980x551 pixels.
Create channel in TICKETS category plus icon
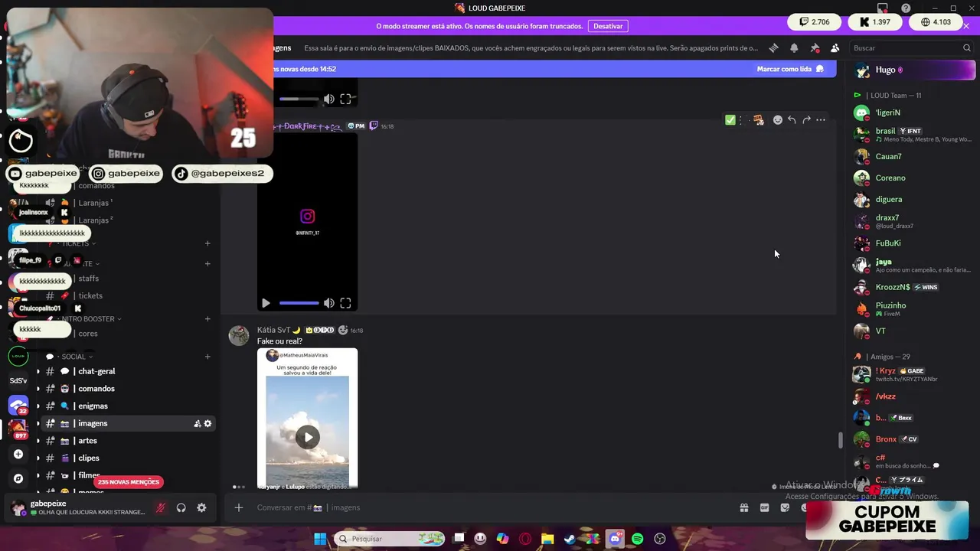tap(207, 243)
